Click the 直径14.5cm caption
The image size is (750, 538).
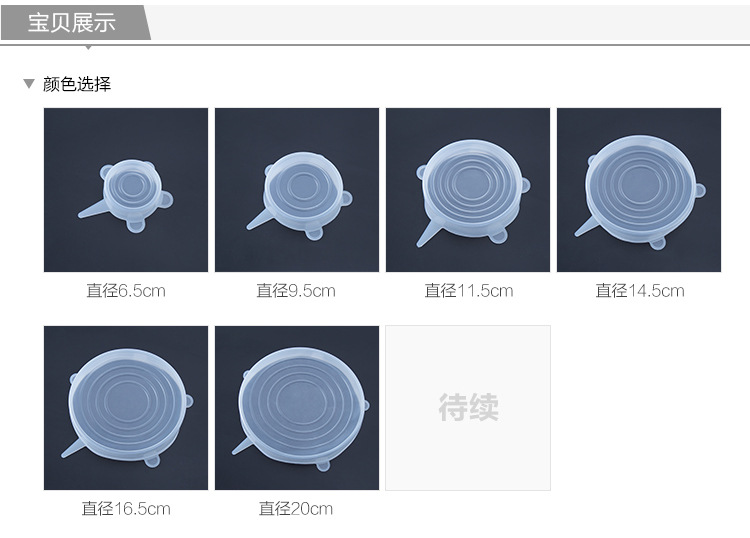tap(640, 291)
